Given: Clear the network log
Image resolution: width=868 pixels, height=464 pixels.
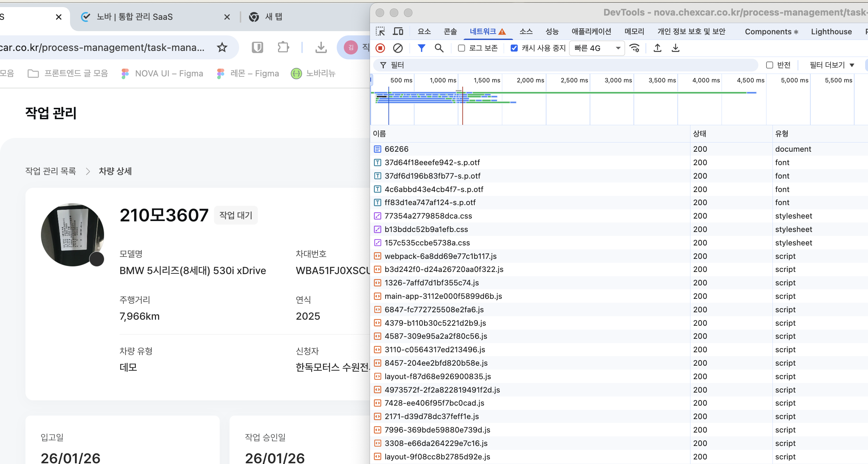Looking at the screenshot, I should (x=398, y=48).
